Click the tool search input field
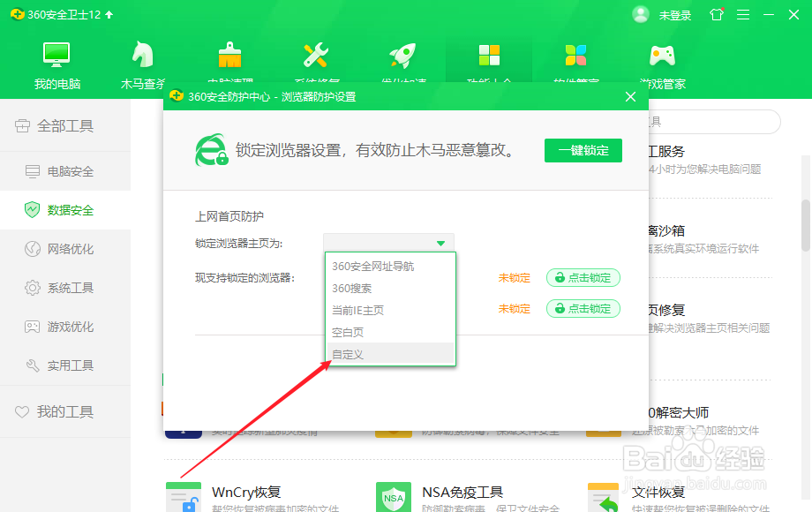 [x=714, y=122]
